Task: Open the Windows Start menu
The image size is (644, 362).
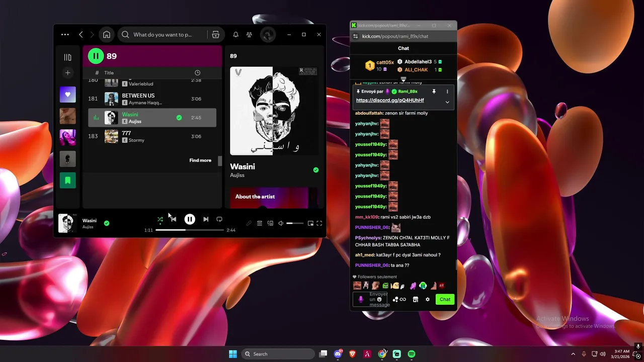Action: [x=233, y=354]
